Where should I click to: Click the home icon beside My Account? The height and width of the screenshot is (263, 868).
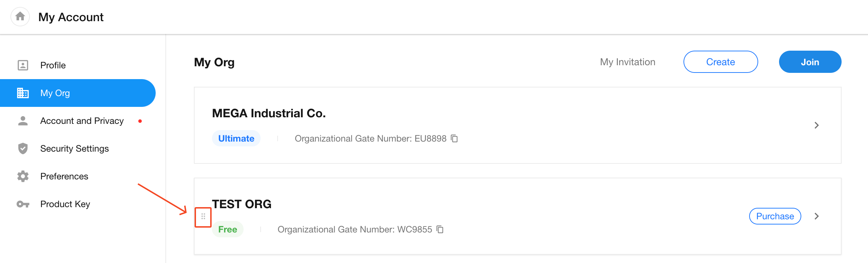pyautogui.click(x=20, y=16)
